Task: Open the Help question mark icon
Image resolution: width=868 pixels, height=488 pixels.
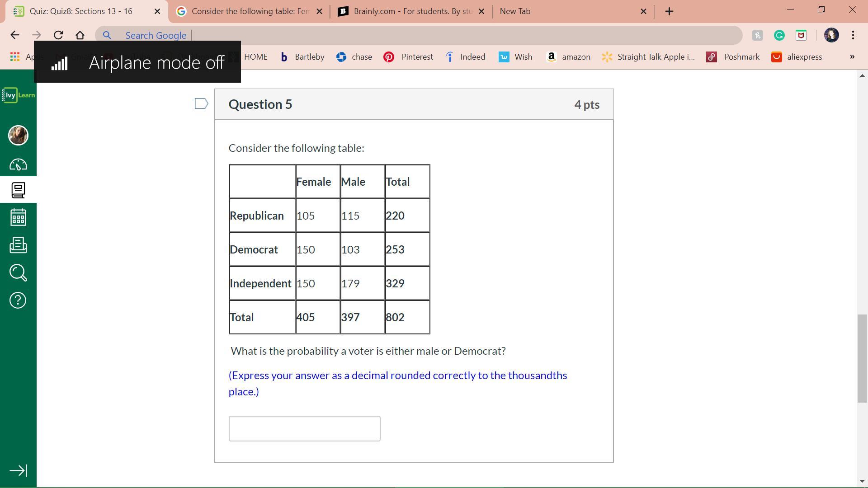Action: click(x=18, y=300)
